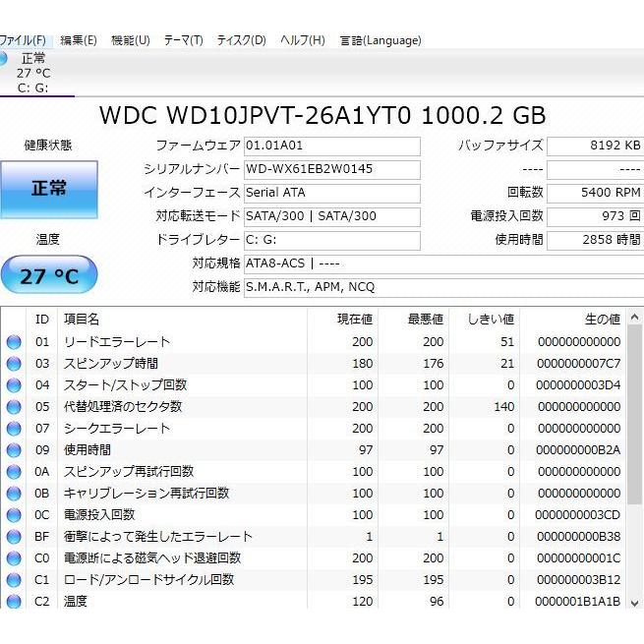This screenshot has height=644, width=644.
Task: Click the しきい値 column header
Action: tap(492, 320)
